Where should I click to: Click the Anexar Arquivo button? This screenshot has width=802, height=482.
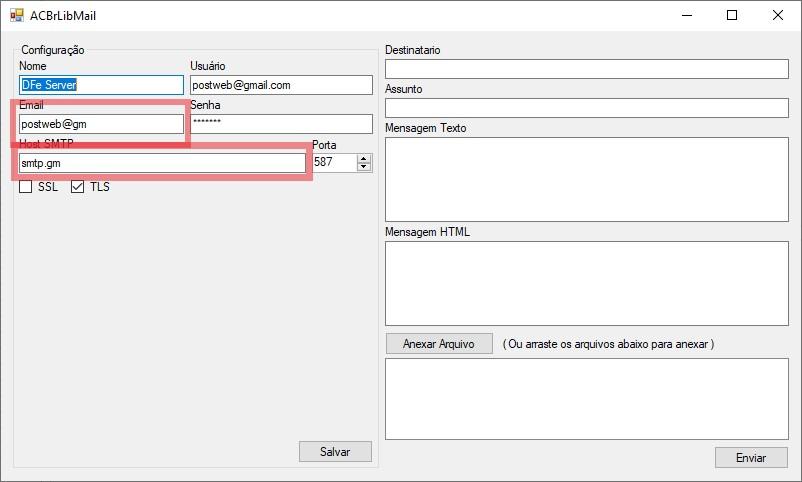439,344
